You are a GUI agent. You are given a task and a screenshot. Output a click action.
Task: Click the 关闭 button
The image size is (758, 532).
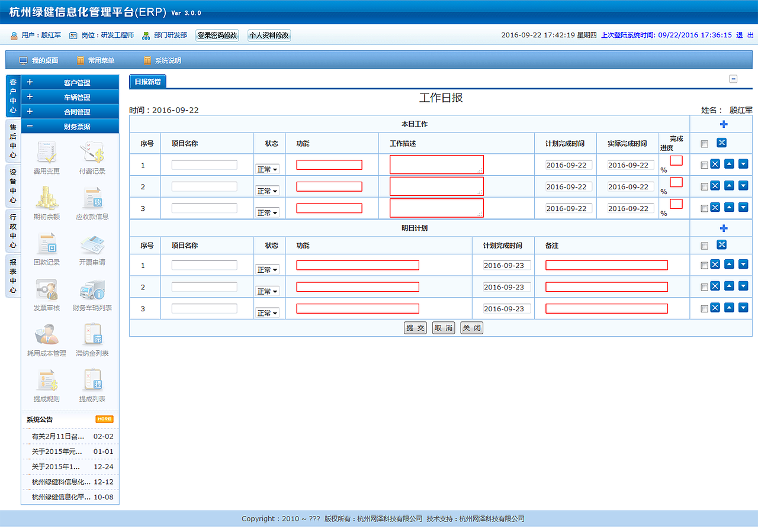(471, 328)
